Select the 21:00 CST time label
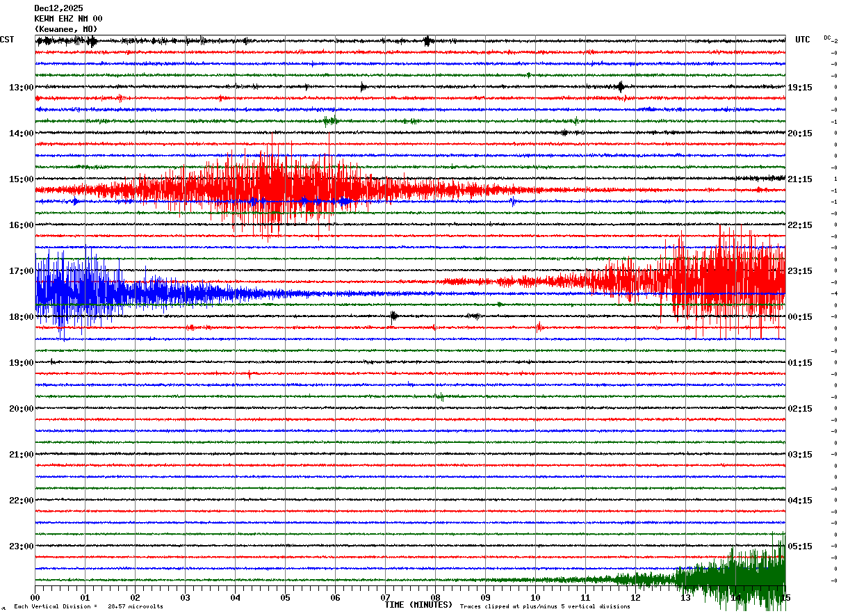The height and width of the screenshot is (616, 841). (x=21, y=455)
